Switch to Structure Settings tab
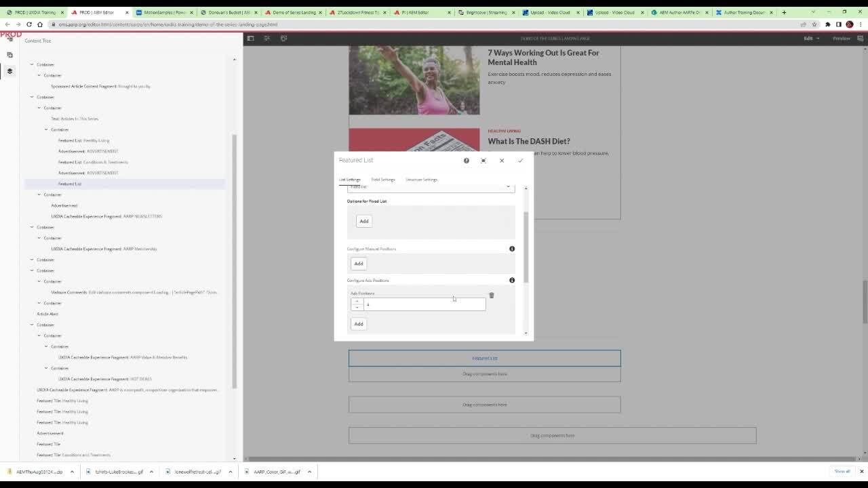Screen dimensions: 868x488 [x=422, y=180]
